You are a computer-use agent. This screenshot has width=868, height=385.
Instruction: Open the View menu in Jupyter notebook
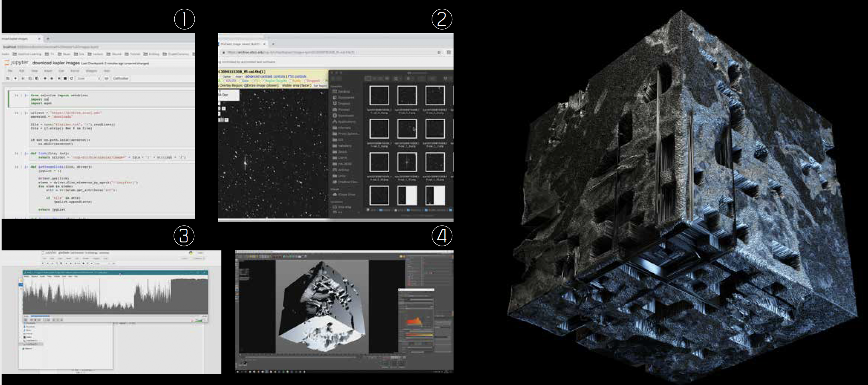35,71
